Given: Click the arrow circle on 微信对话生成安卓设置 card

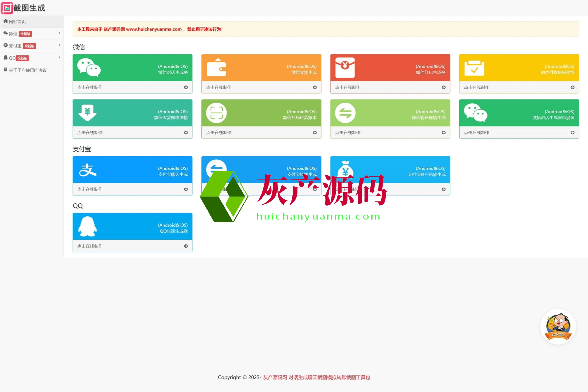Looking at the screenshot, I should click(573, 133).
